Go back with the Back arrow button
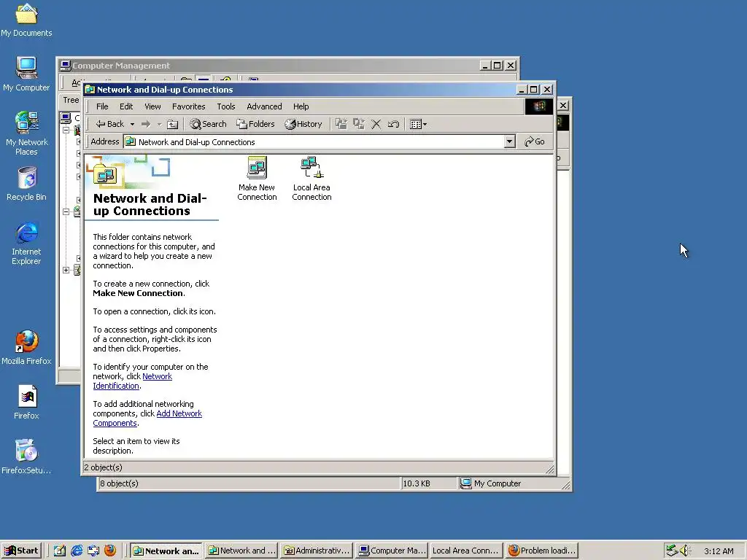This screenshot has width=747, height=560. click(x=109, y=124)
